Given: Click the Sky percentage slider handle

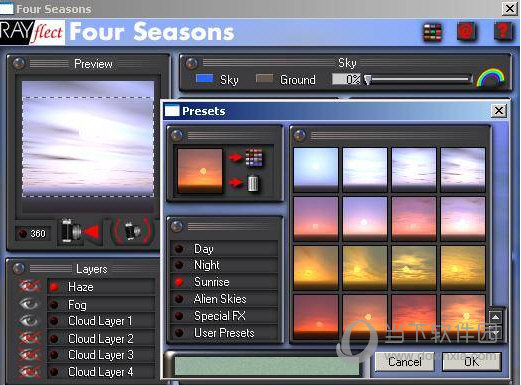Looking at the screenshot, I should pos(367,80).
